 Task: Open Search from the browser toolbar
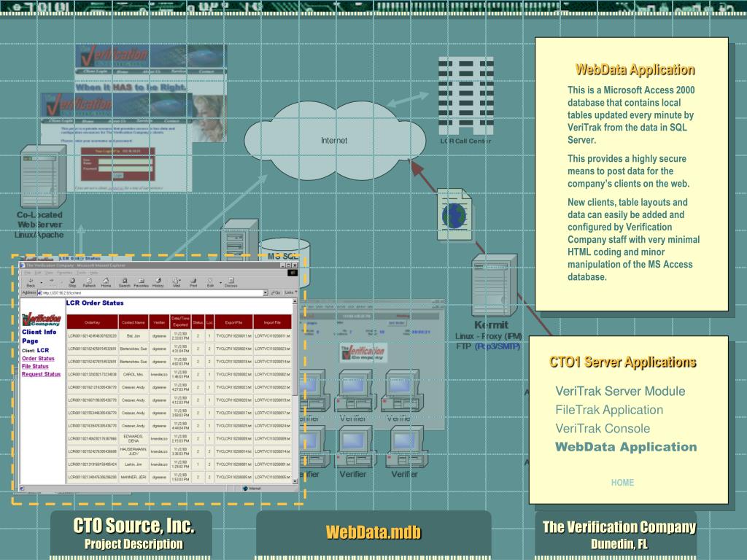124,283
